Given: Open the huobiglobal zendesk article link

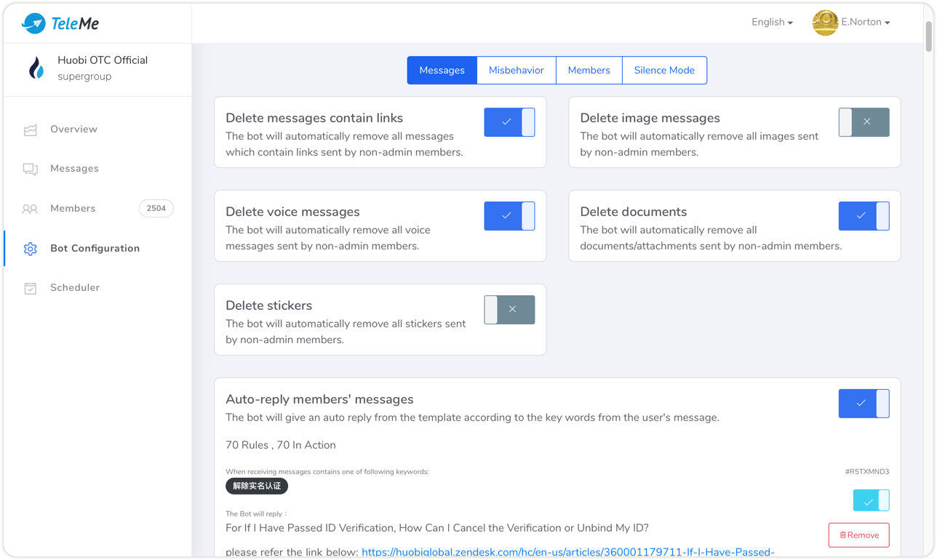Looking at the screenshot, I should (x=567, y=552).
